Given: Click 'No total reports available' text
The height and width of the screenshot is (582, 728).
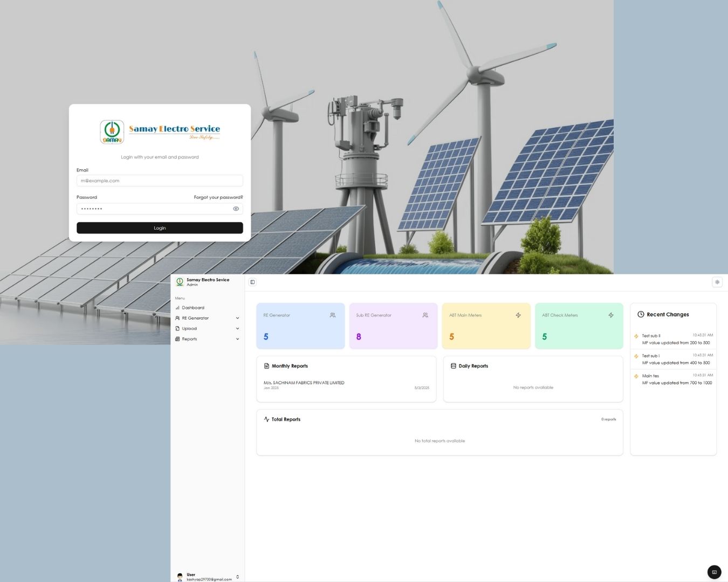Looking at the screenshot, I should (440, 441).
